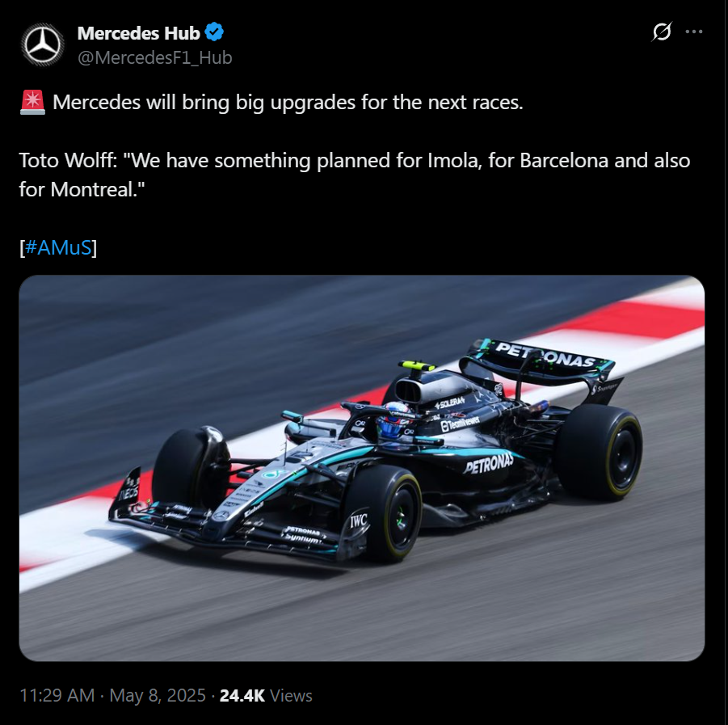Open the three-dot more options menu

click(x=693, y=32)
